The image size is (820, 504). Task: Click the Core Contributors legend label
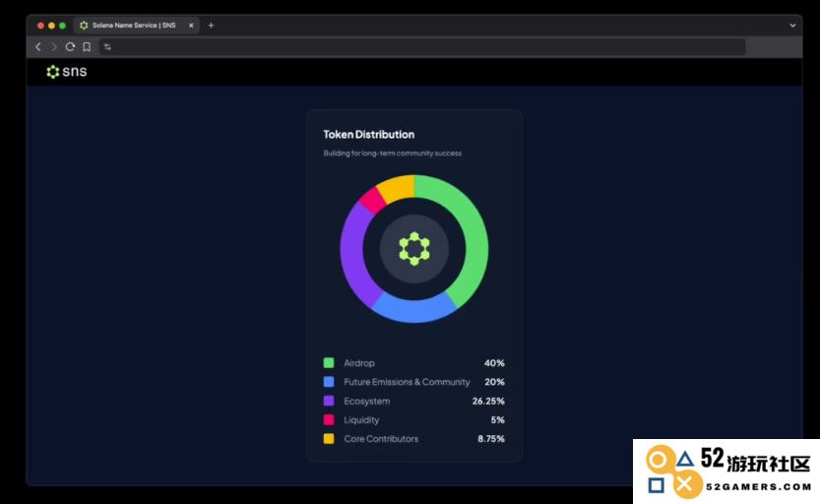pyautogui.click(x=381, y=439)
